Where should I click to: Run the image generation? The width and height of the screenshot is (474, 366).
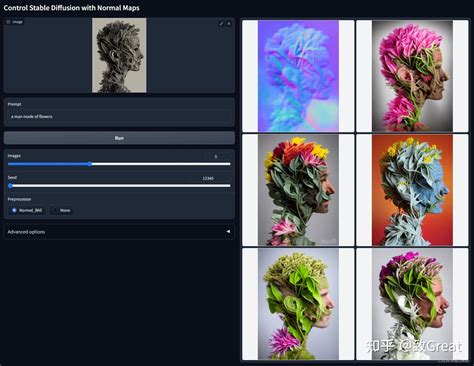[x=119, y=138]
